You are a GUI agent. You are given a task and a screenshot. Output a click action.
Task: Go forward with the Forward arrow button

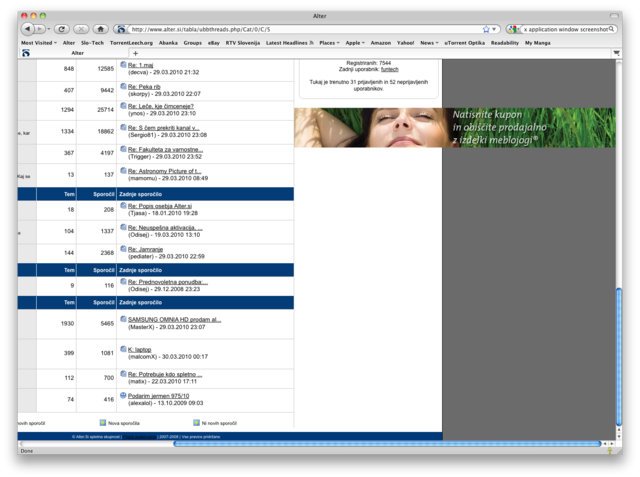pyautogui.click(x=39, y=29)
